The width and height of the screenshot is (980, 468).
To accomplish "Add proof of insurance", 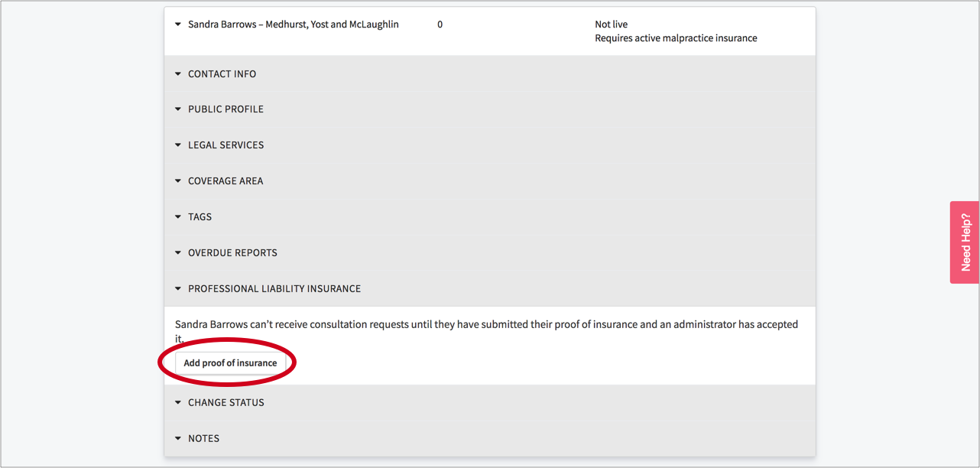I will tap(230, 363).
